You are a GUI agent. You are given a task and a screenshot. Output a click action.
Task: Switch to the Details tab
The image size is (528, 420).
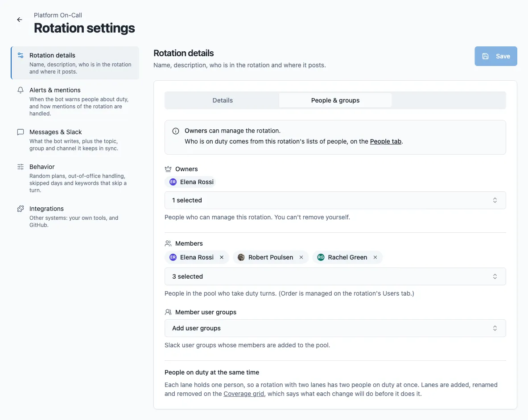pyautogui.click(x=223, y=100)
